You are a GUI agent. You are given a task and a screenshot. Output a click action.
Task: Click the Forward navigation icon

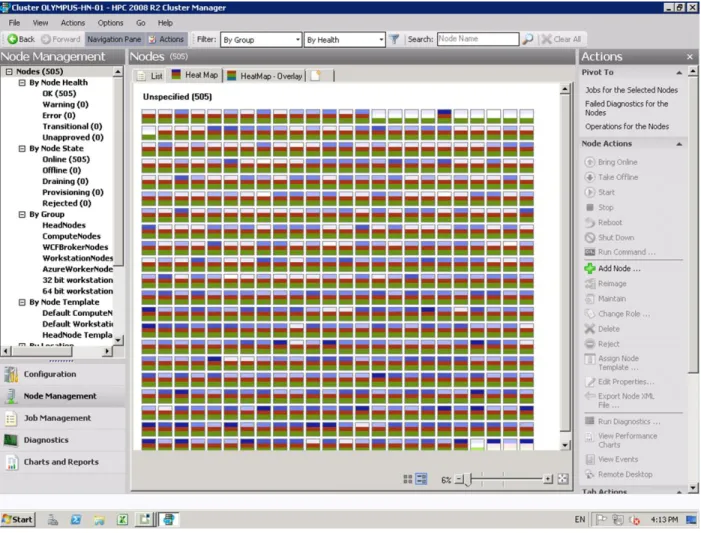point(46,39)
